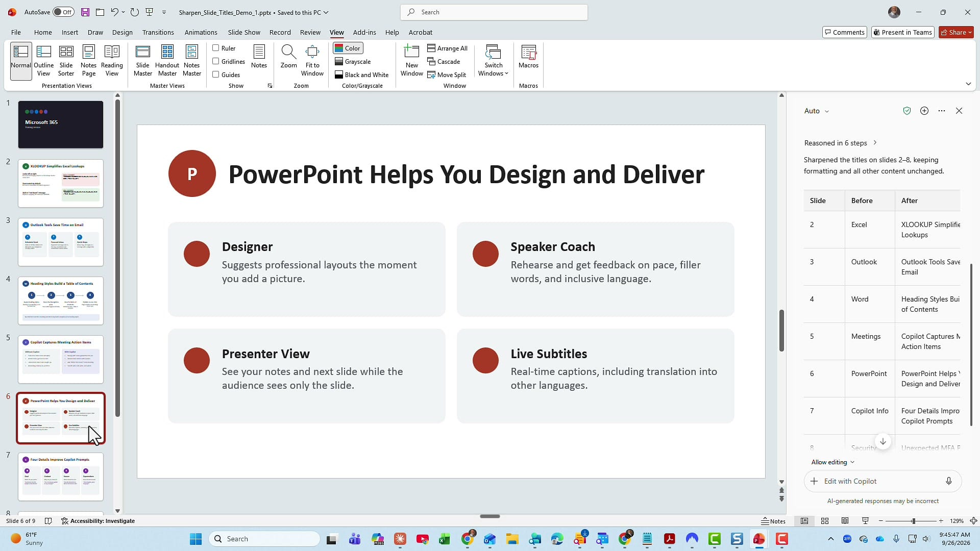Viewport: 980px width, 551px height.
Task: Expand the Reasoned in 6 steps details
Action: tap(840, 143)
